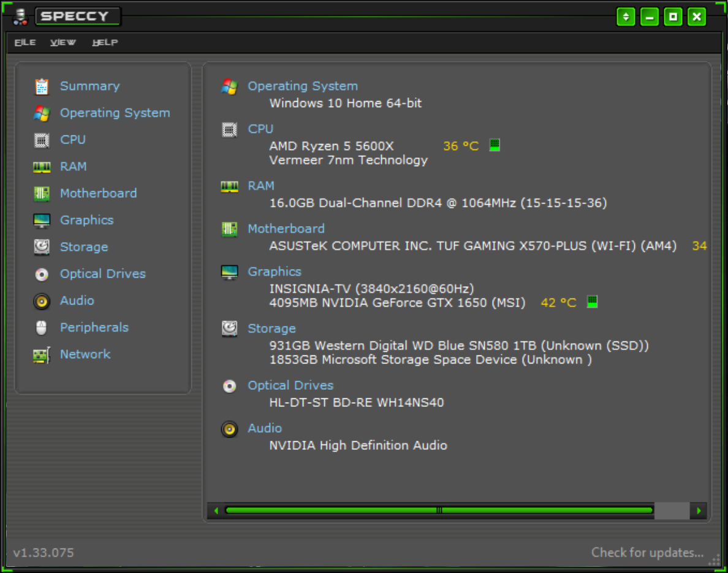728x573 pixels.
Task: Click the Operating System Windows flag icon in sidebar
Action: tap(42, 113)
